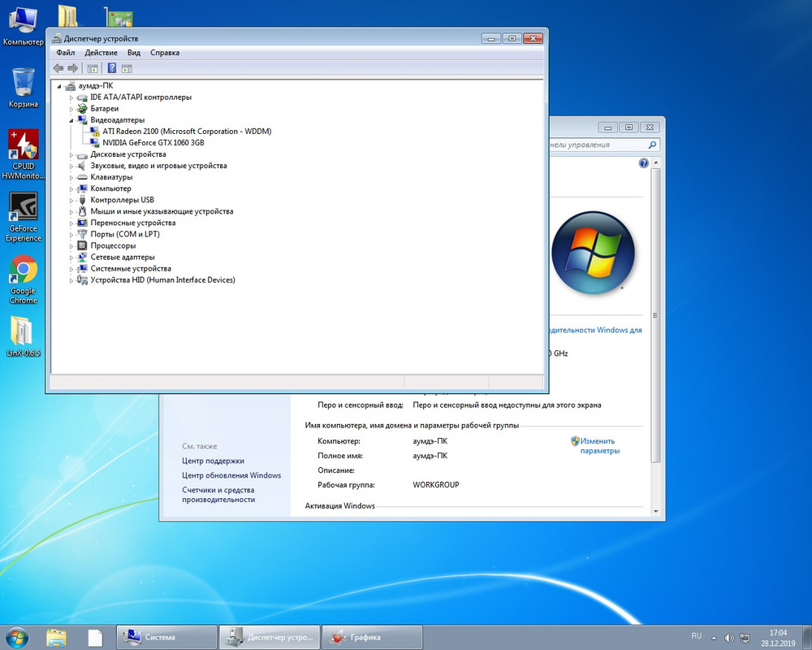The width and height of the screenshot is (812, 650).
Task: Open the Вид menu
Action: (x=134, y=52)
